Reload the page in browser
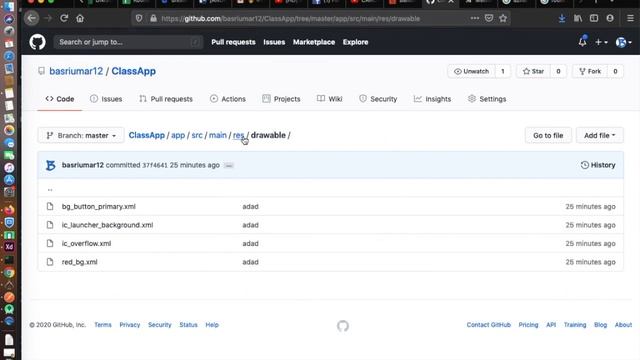640x360 pixels. pos(64,18)
